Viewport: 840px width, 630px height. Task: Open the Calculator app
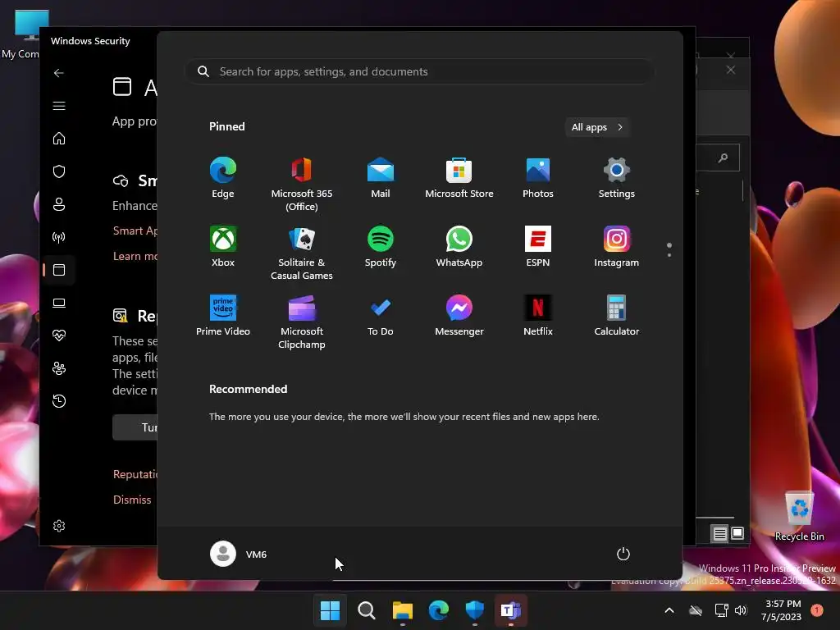[x=617, y=316]
